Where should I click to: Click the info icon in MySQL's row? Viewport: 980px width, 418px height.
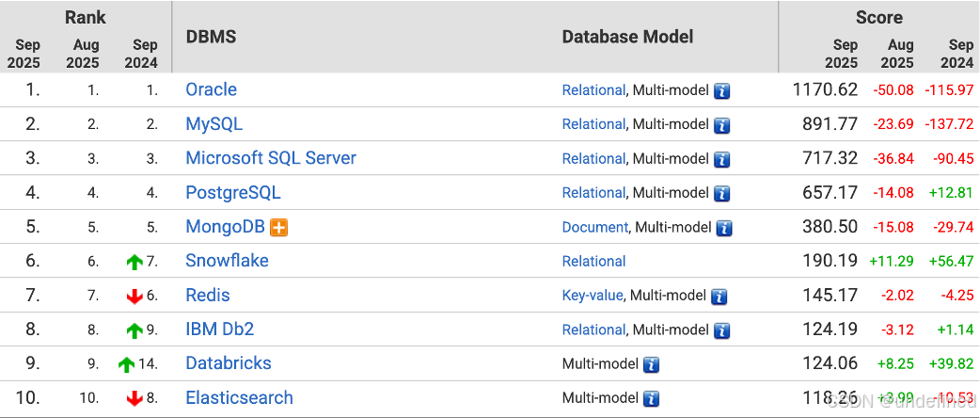[721, 125]
